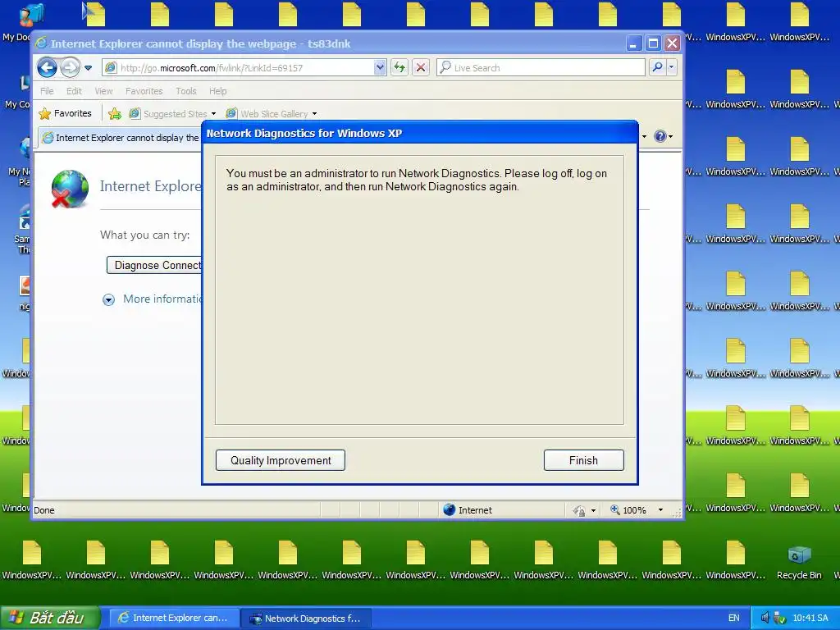840x630 pixels.
Task: Click the volume speaker tray icon
Action: [x=765, y=618]
